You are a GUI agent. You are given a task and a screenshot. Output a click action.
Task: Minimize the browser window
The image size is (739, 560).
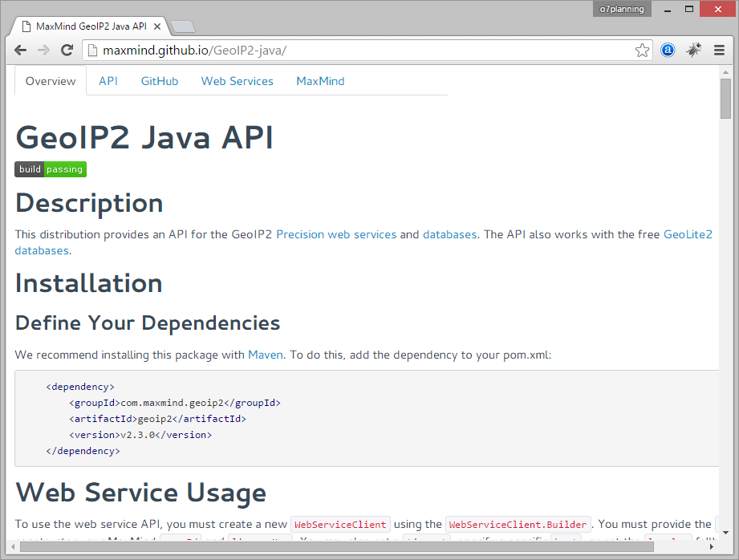coord(668,9)
